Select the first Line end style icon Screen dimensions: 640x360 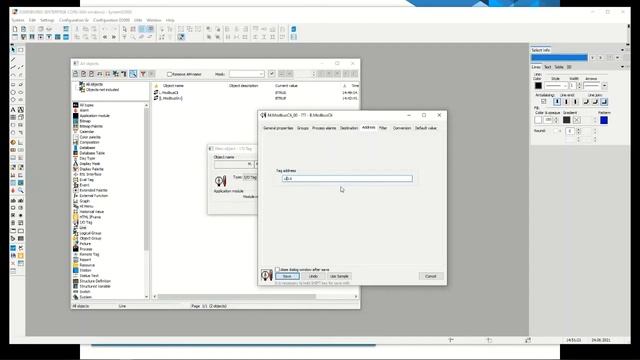(557, 102)
